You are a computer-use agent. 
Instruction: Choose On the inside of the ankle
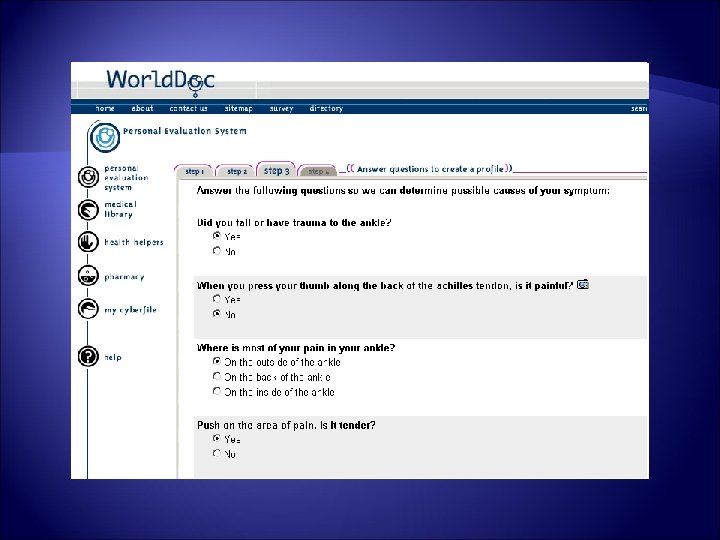217,391
